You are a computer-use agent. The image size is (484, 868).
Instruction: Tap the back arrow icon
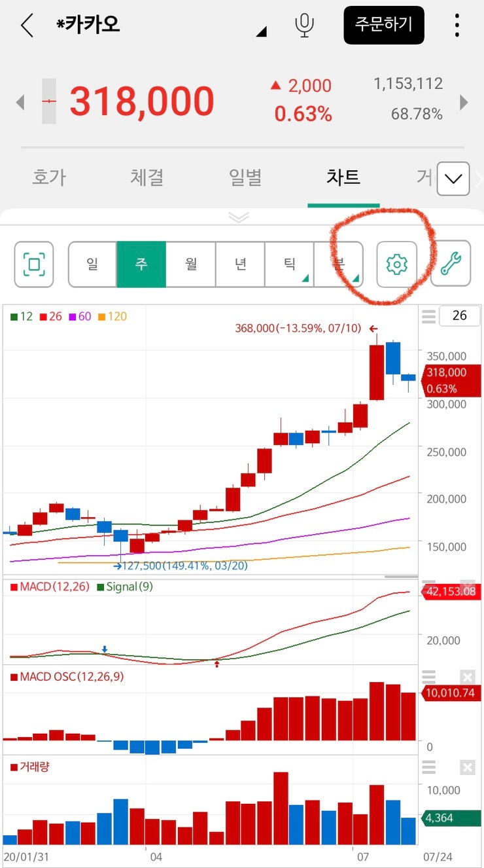[26, 26]
